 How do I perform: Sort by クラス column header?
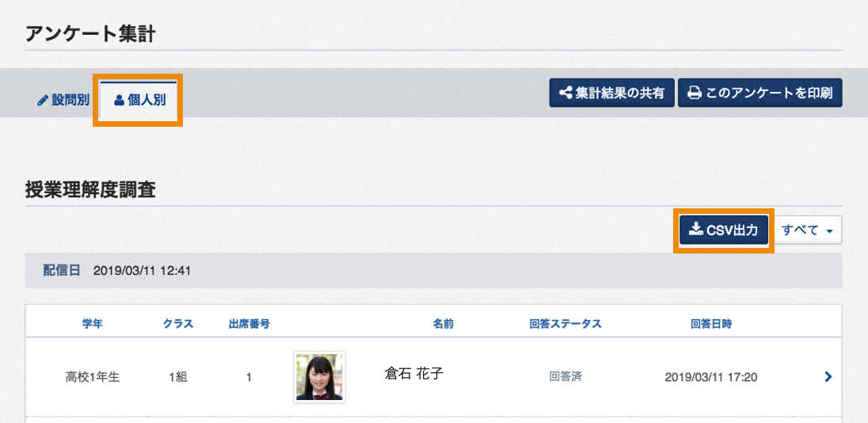click(x=178, y=324)
